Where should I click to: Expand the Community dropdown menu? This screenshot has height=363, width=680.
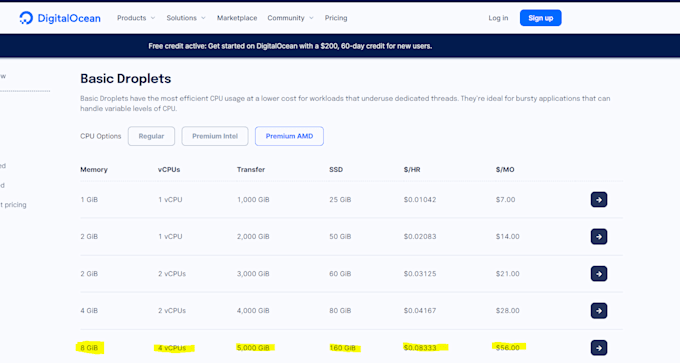click(x=290, y=18)
